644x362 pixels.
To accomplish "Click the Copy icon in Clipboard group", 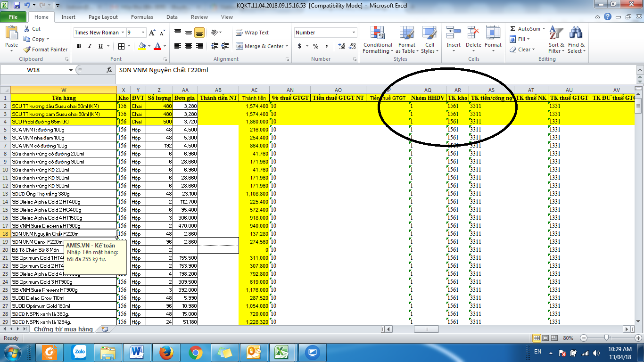I will (27, 39).
